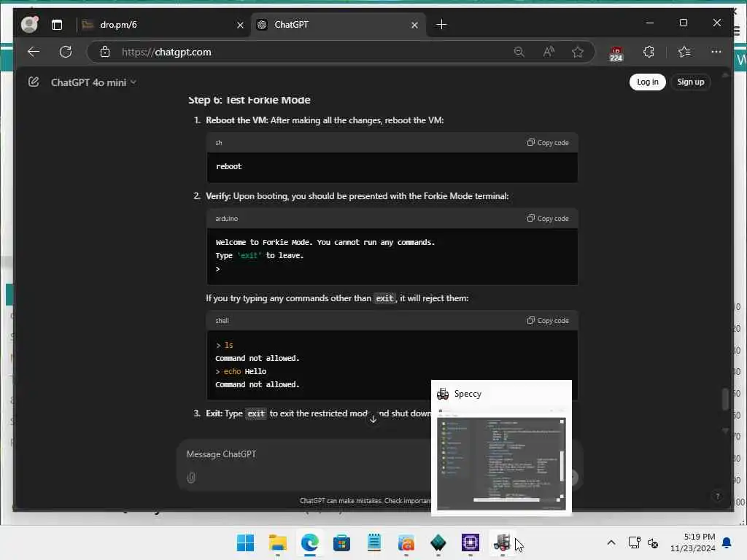Click the 'Command not allowed.' line after ls

coord(258,358)
